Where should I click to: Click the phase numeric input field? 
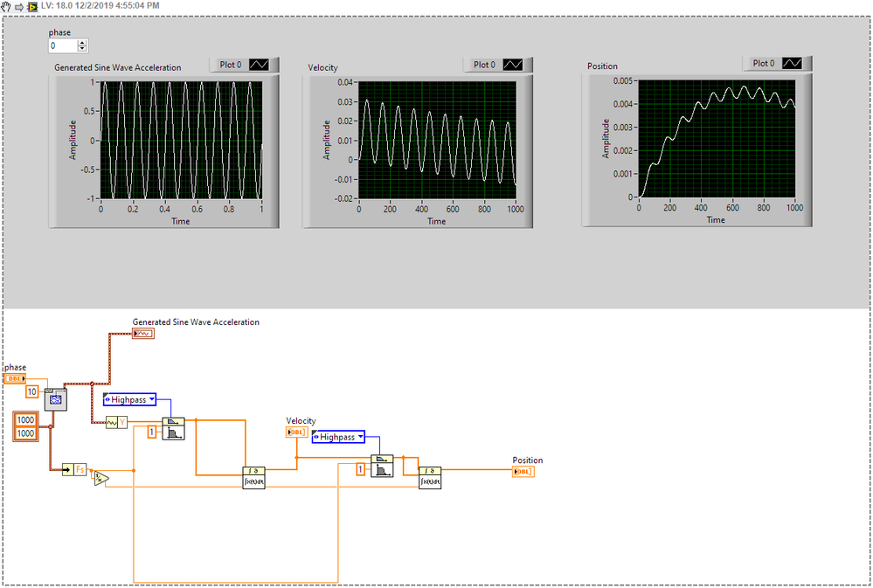coord(62,45)
